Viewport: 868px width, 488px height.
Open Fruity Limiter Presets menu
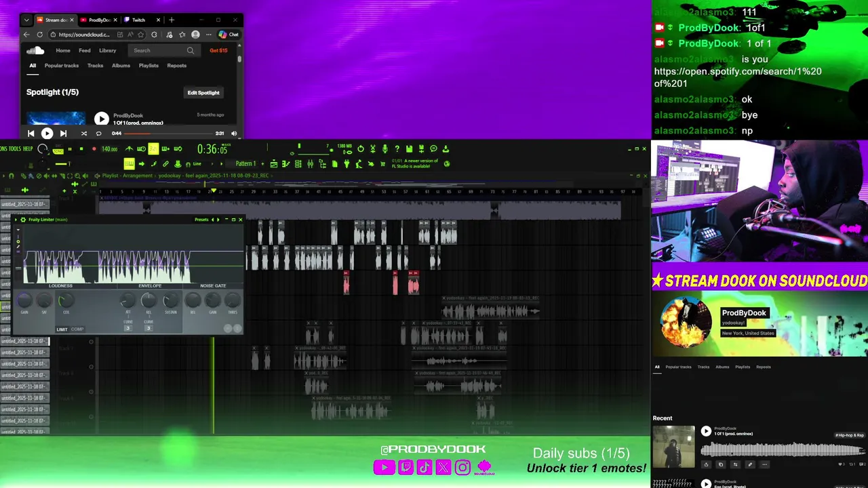pyautogui.click(x=201, y=220)
